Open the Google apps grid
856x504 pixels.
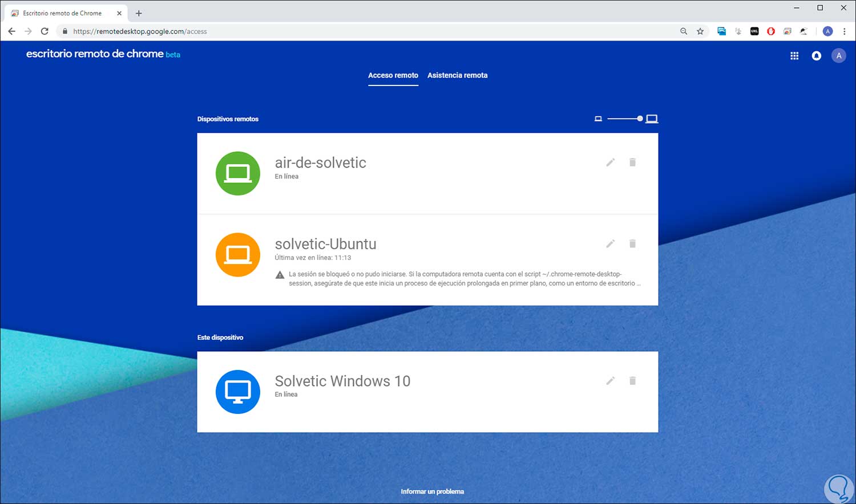point(794,56)
